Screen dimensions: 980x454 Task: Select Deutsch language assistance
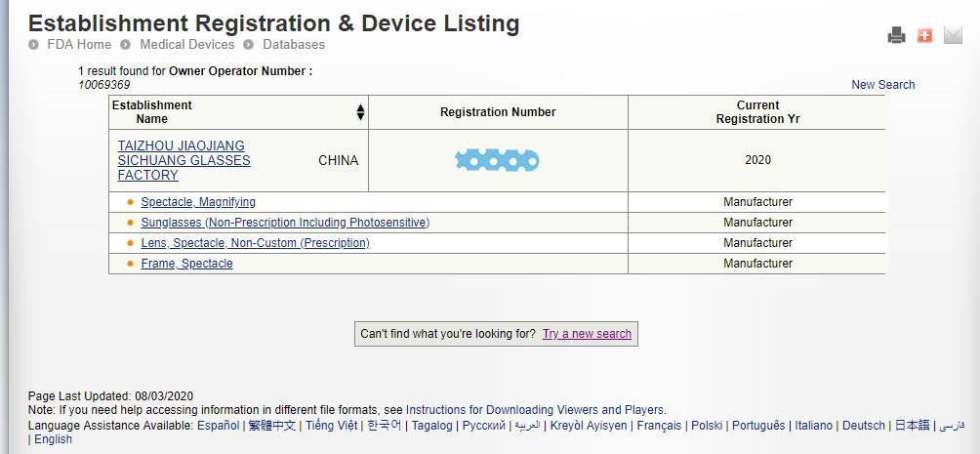pyautogui.click(x=863, y=426)
